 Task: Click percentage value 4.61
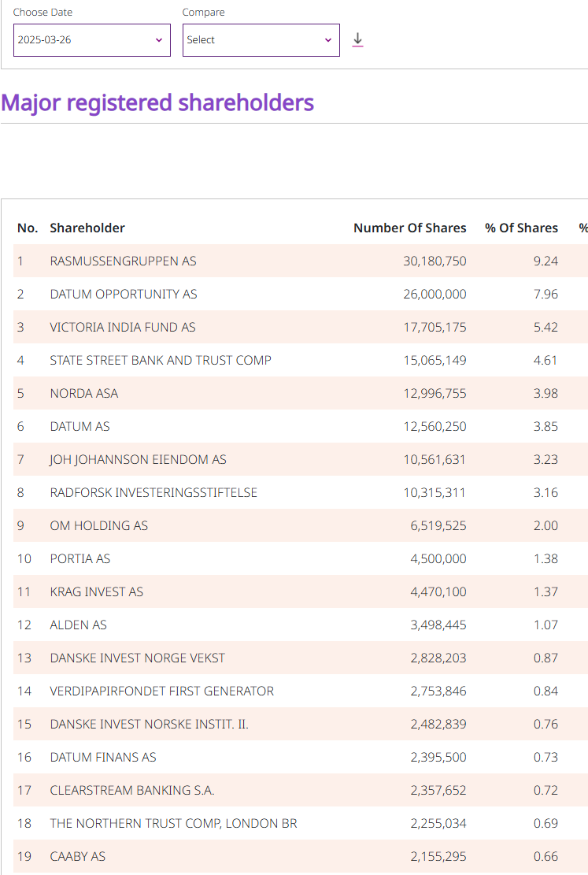click(545, 361)
